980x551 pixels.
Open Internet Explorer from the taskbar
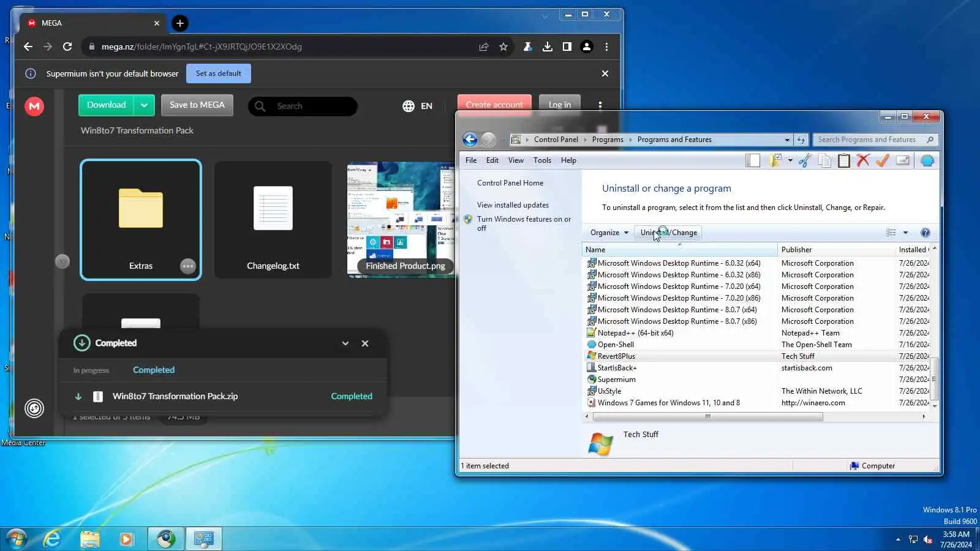click(x=53, y=539)
